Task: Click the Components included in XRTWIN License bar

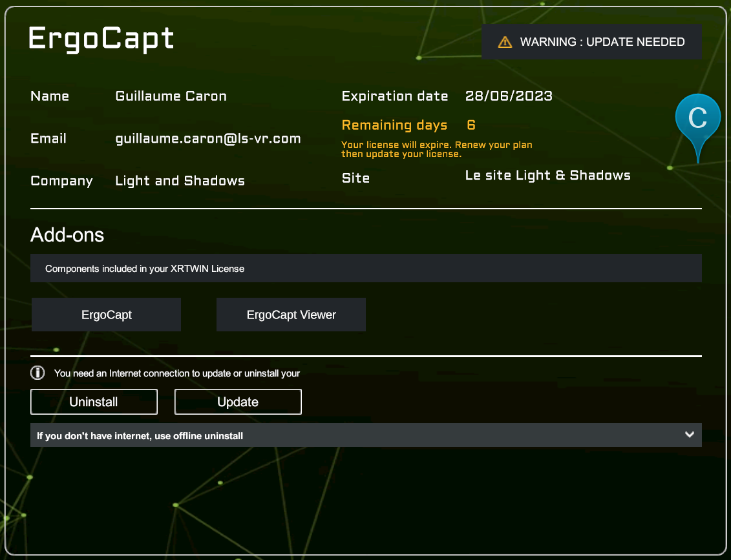Action: click(x=366, y=268)
